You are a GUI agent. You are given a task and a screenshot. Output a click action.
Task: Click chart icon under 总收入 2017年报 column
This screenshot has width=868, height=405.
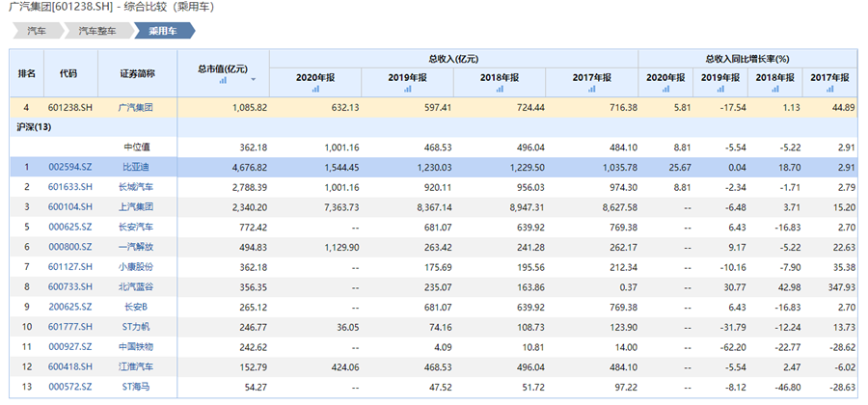[592, 89]
